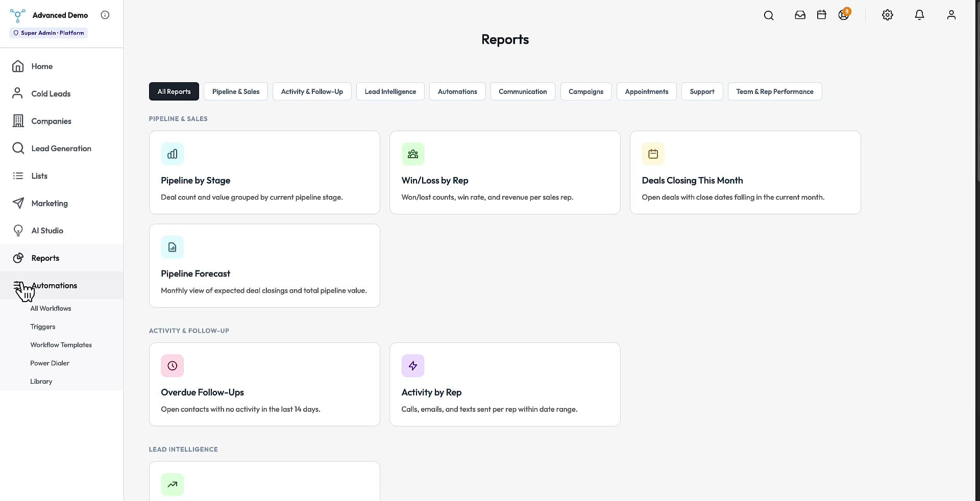Screen dimensions: 980x501
Task: Select the Appointments filter tab
Action: click(x=647, y=91)
